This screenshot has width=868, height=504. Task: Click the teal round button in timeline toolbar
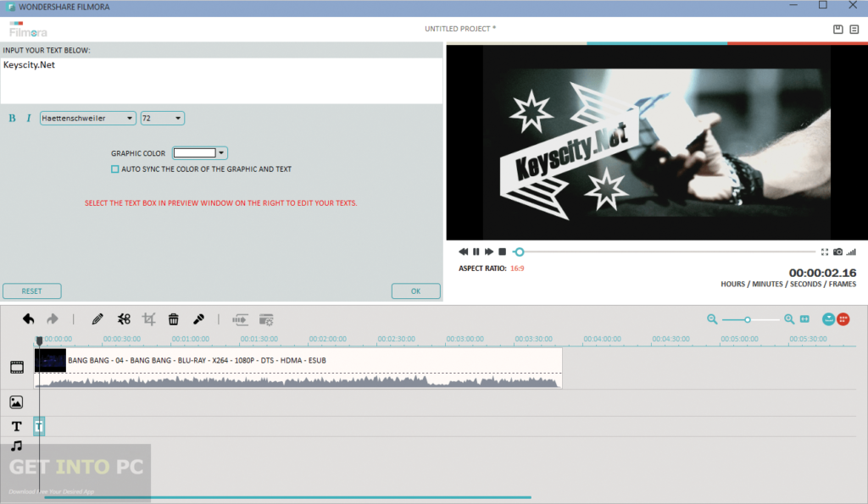pyautogui.click(x=828, y=319)
